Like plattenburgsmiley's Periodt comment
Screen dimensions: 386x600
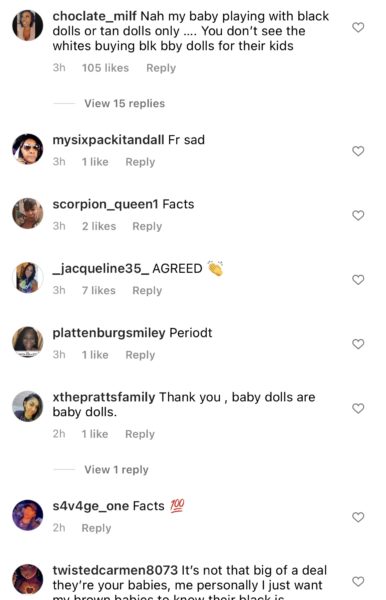[358, 344]
